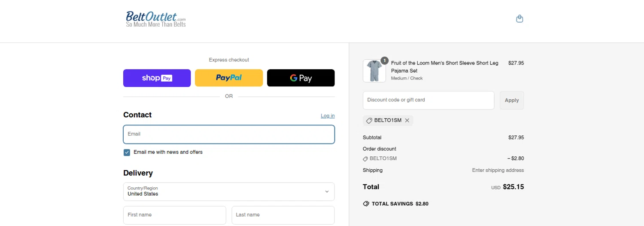Click the Enter shipping address text
The width and height of the screenshot is (644, 226).
pyautogui.click(x=498, y=170)
